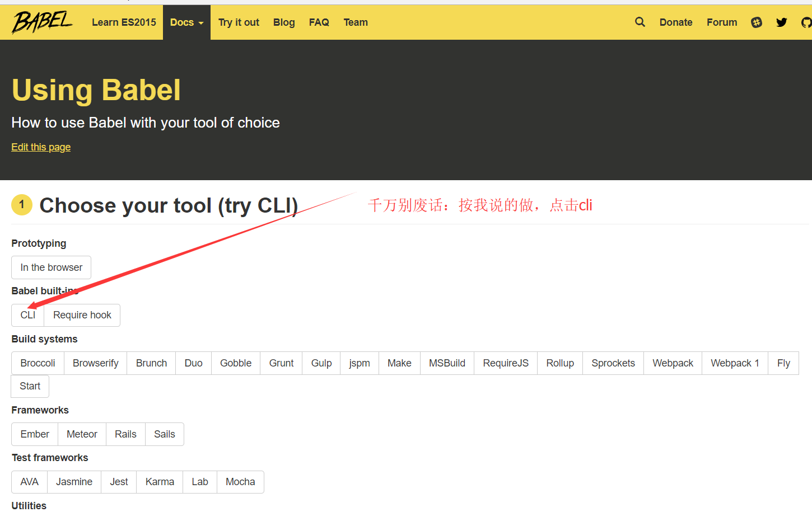This screenshot has height=512, width=812.
Task: Choose Browserify build system
Action: coord(96,363)
